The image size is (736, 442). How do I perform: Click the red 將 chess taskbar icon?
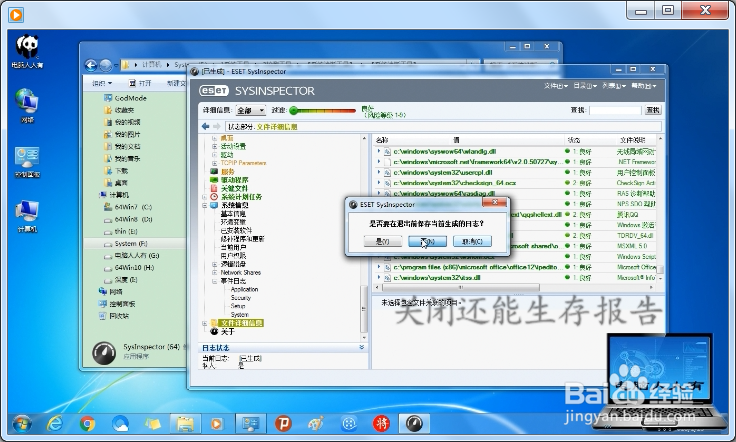pyautogui.click(x=381, y=424)
